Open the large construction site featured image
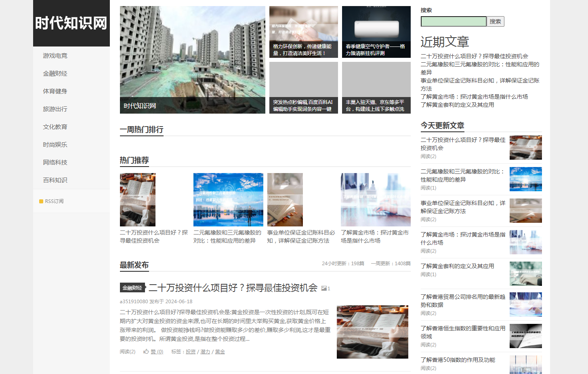The height and width of the screenshot is (374, 588). tap(193, 60)
